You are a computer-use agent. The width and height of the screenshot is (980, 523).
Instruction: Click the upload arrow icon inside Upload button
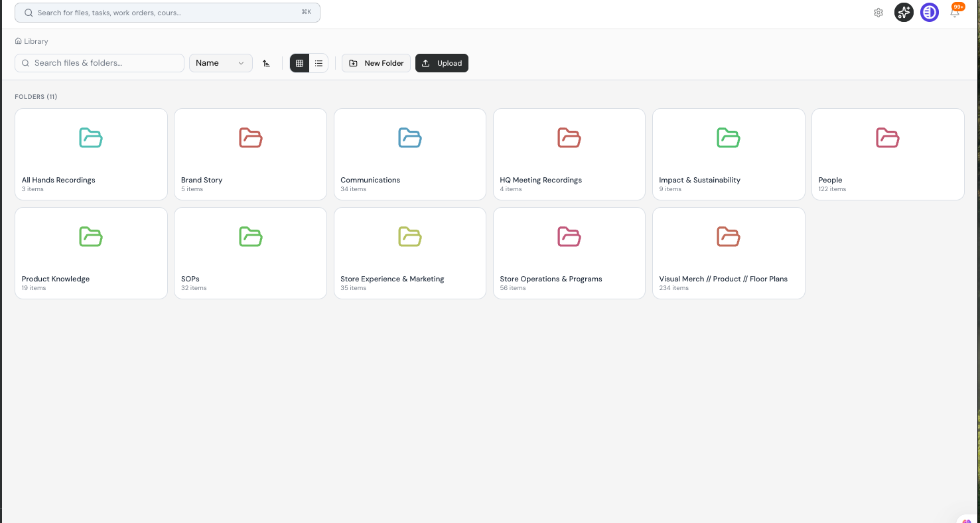pos(426,63)
